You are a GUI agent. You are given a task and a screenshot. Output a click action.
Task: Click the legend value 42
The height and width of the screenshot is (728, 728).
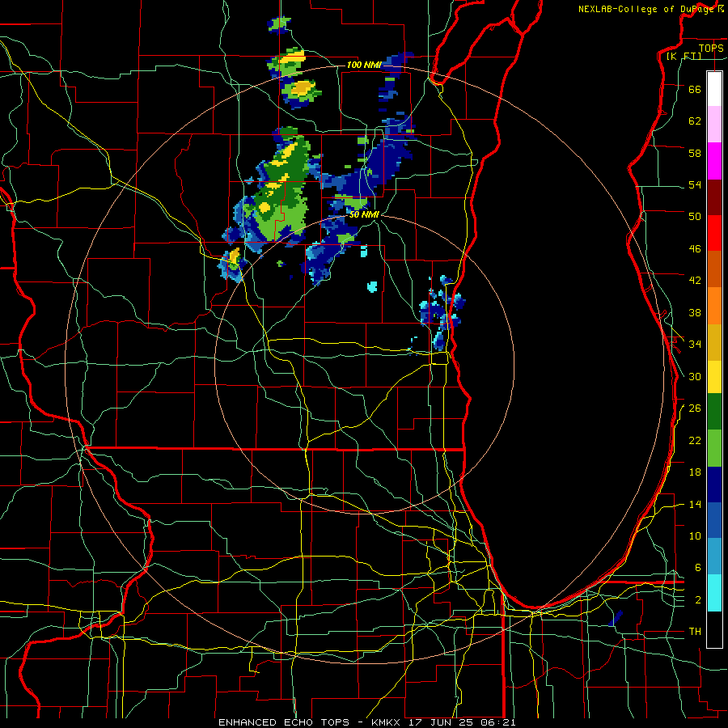click(695, 281)
